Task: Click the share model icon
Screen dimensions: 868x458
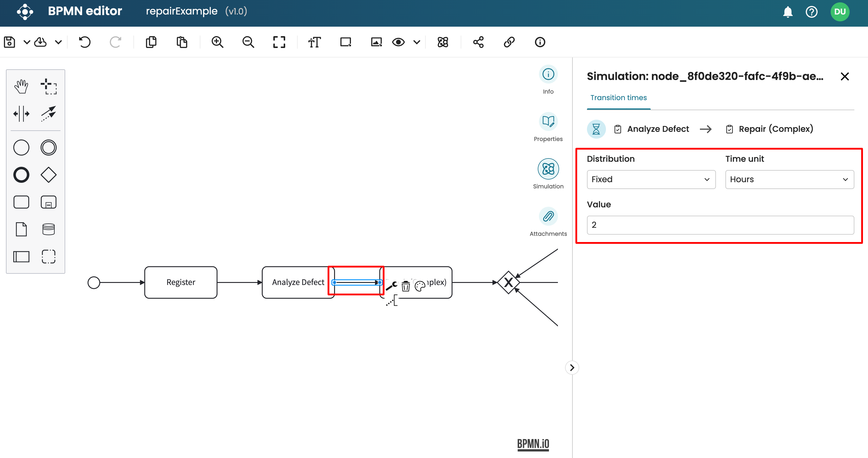Action: tap(478, 42)
